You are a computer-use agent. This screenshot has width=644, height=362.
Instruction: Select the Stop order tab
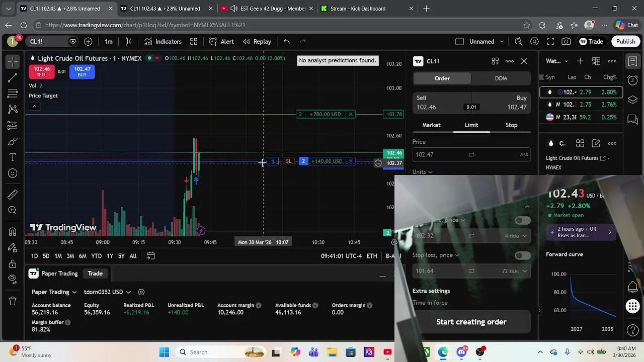click(511, 125)
